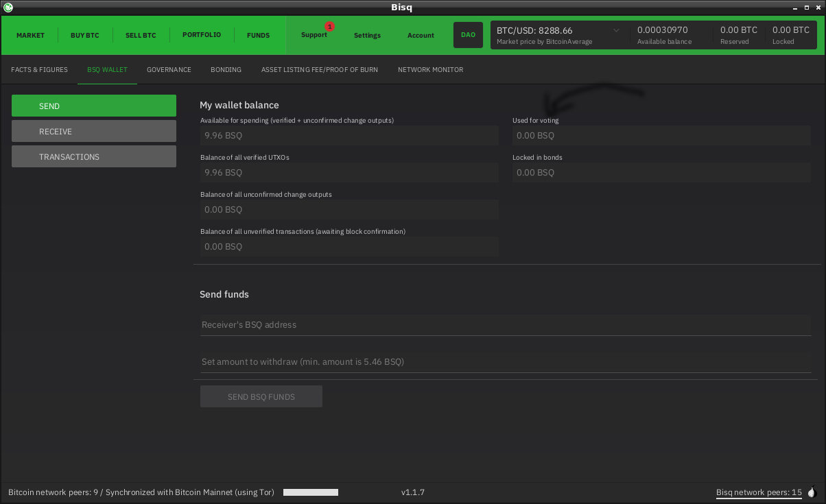Open the Account section
Viewport: 826px width, 504px height.
pos(421,35)
